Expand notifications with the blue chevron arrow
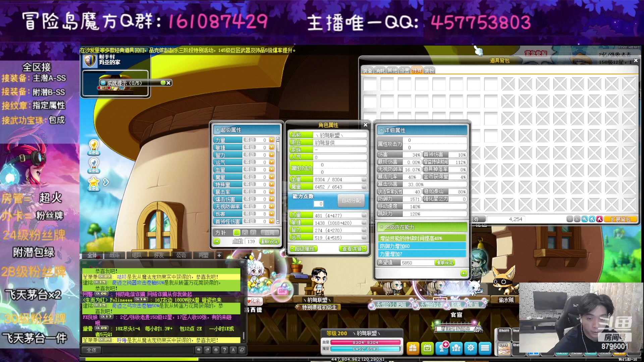This screenshot has width=644, height=362. coord(106,182)
